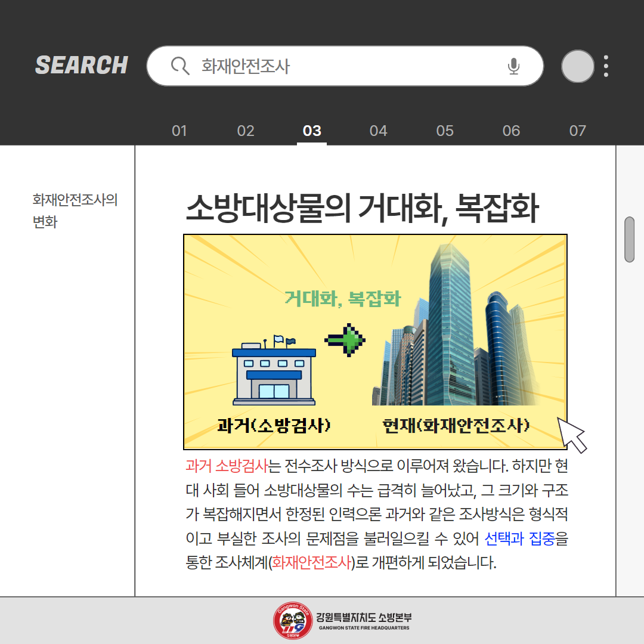Click the Gangwon State 119 logo emblem
The width and height of the screenshot is (644, 644).
coord(292,621)
